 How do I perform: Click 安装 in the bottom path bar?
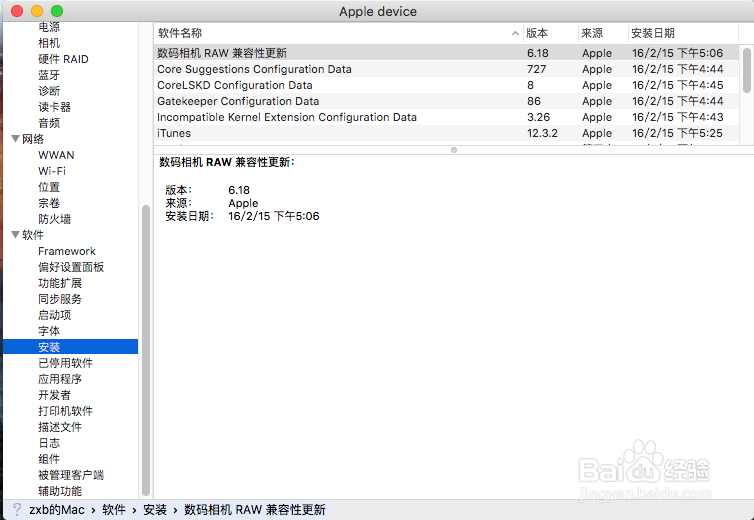[x=155, y=510]
